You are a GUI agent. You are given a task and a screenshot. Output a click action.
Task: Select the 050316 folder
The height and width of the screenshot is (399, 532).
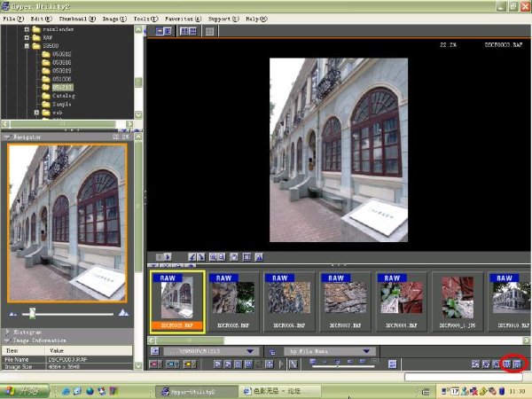(x=61, y=62)
